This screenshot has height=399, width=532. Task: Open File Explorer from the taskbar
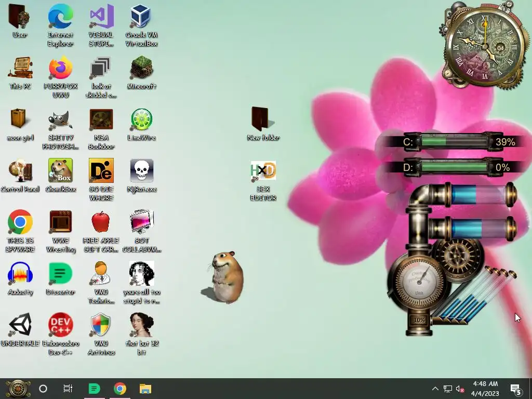(x=145, y=389)
